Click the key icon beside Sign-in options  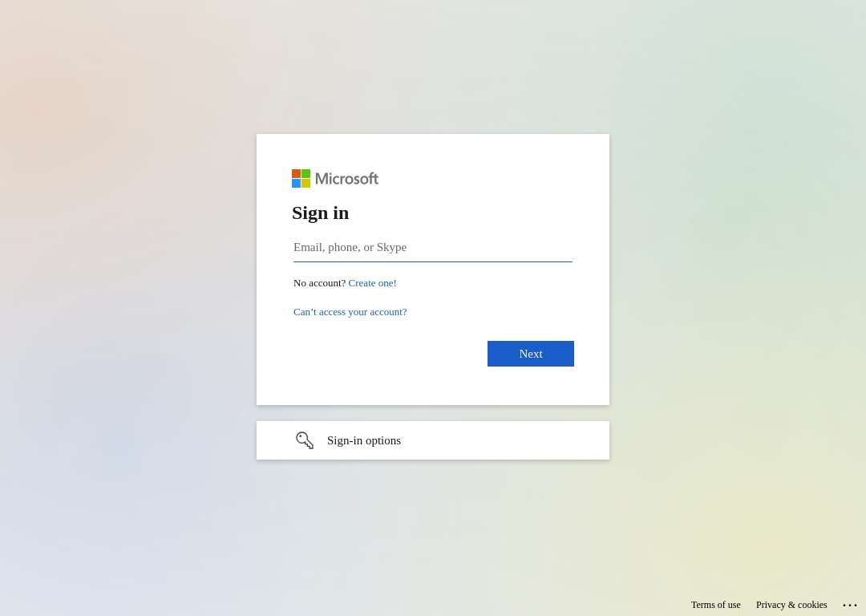tap(305, 440)
